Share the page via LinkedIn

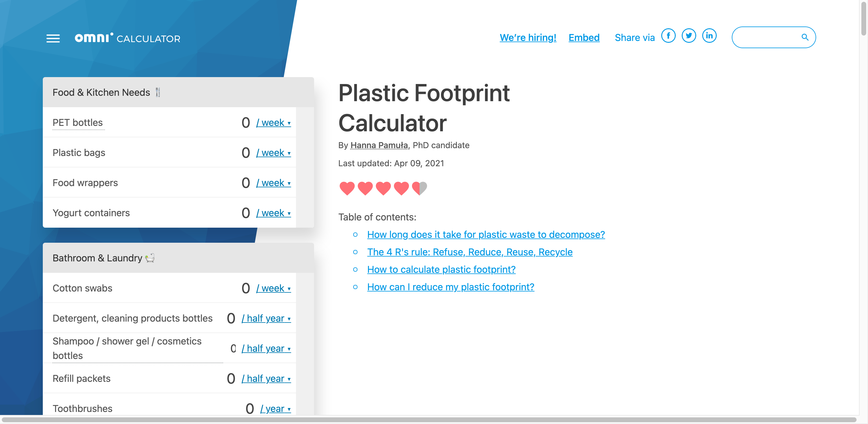tap(710, 36)
